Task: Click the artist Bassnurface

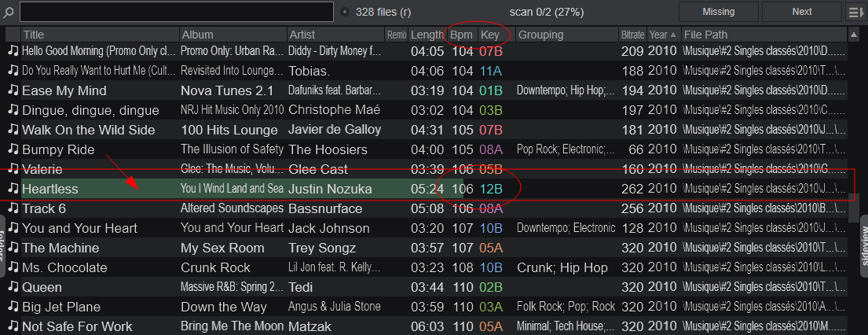Action: [325, 208]
